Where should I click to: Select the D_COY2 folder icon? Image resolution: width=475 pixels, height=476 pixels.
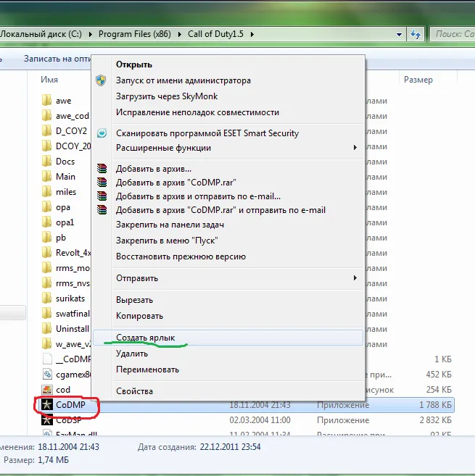click(47, 131)
